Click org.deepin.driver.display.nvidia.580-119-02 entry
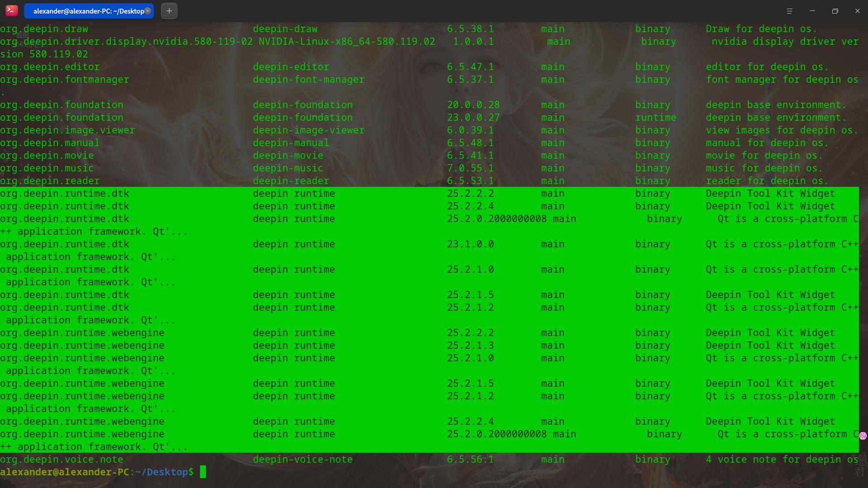 pyautogui.click(x=126, y=42)
